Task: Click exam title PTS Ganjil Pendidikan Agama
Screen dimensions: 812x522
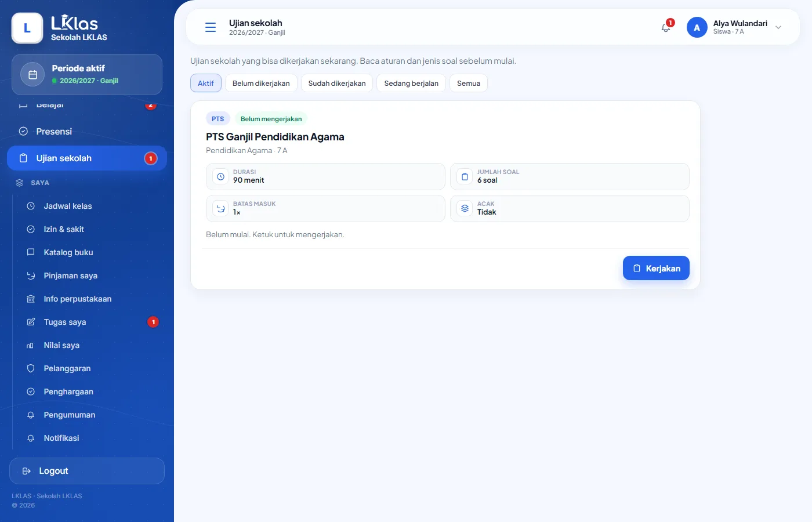Action: pos(275,137)
